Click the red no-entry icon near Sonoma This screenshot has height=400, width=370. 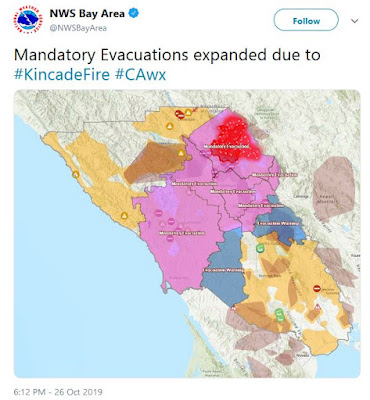[x=317, y=288]
